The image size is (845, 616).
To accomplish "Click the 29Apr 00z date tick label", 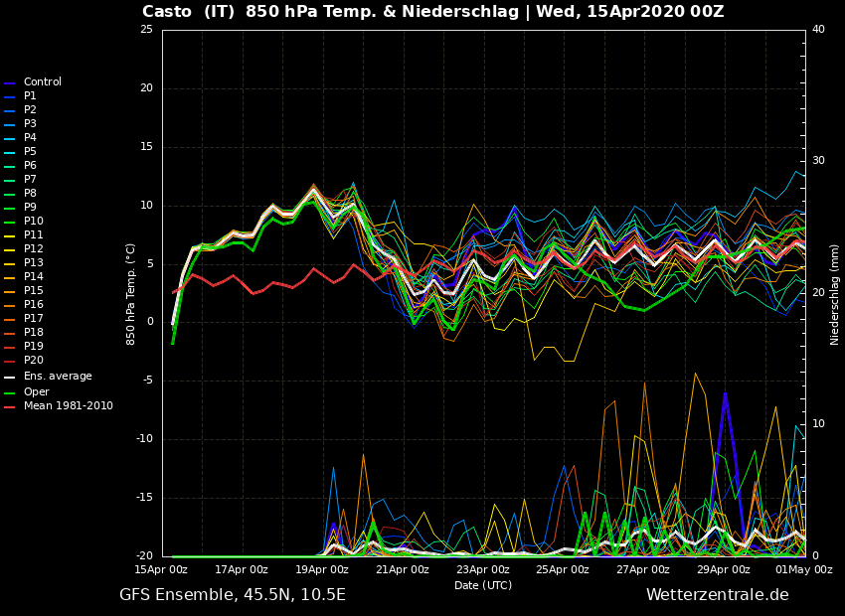I will pyautogui.click(x=724, y=569).
